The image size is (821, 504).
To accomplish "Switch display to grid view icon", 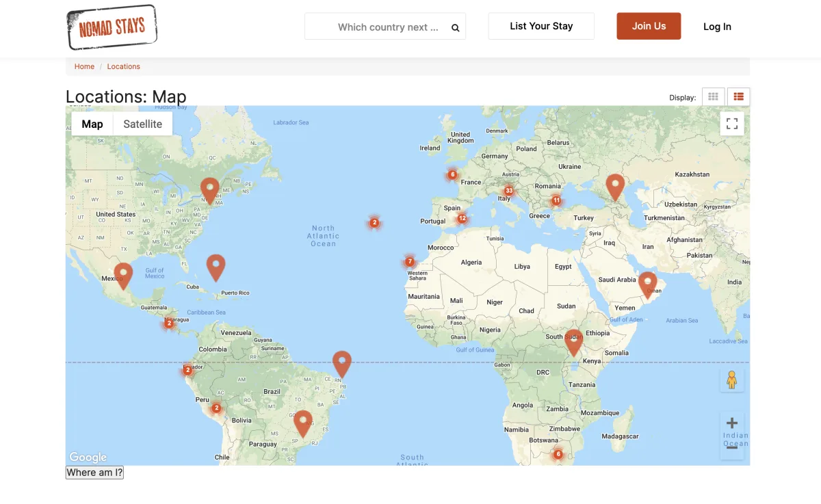I will [x=713, y=97].
